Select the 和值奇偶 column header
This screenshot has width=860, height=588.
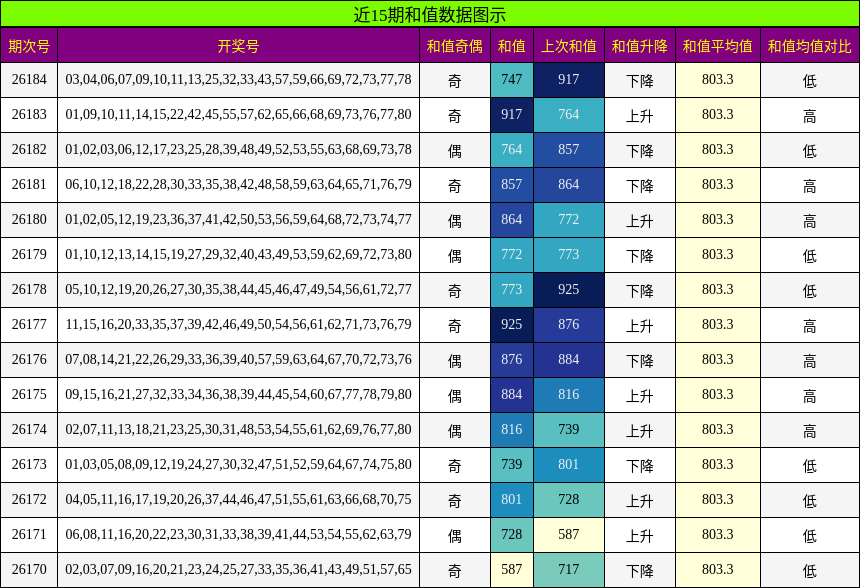tap(455, 46)
